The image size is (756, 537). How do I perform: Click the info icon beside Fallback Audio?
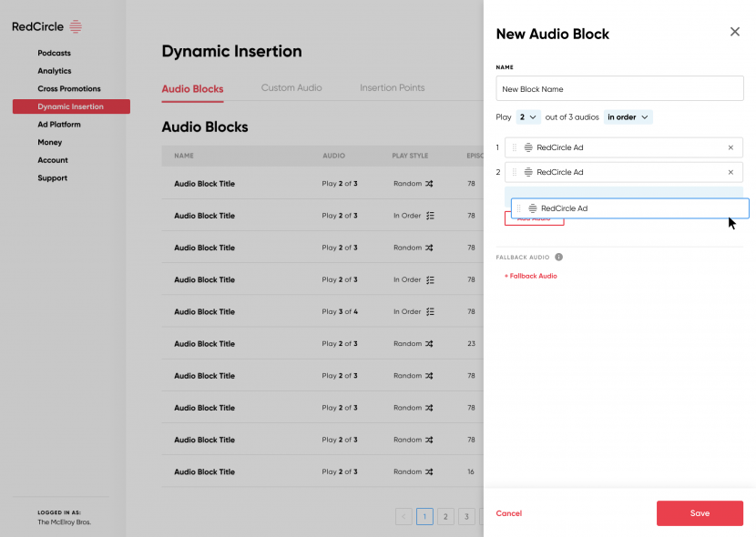558,257
